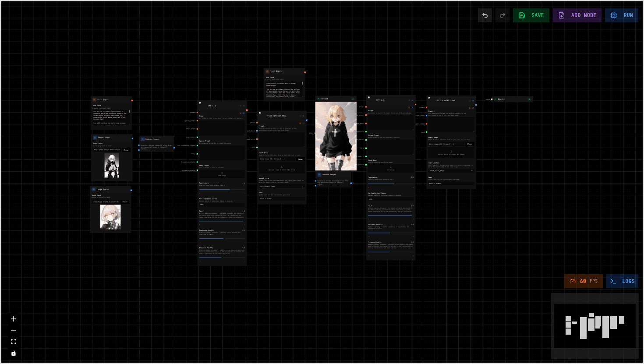Click the Prompt text area in the left GPT-4.1 node
Screen dimensions: 644x364
click(222, 127)
